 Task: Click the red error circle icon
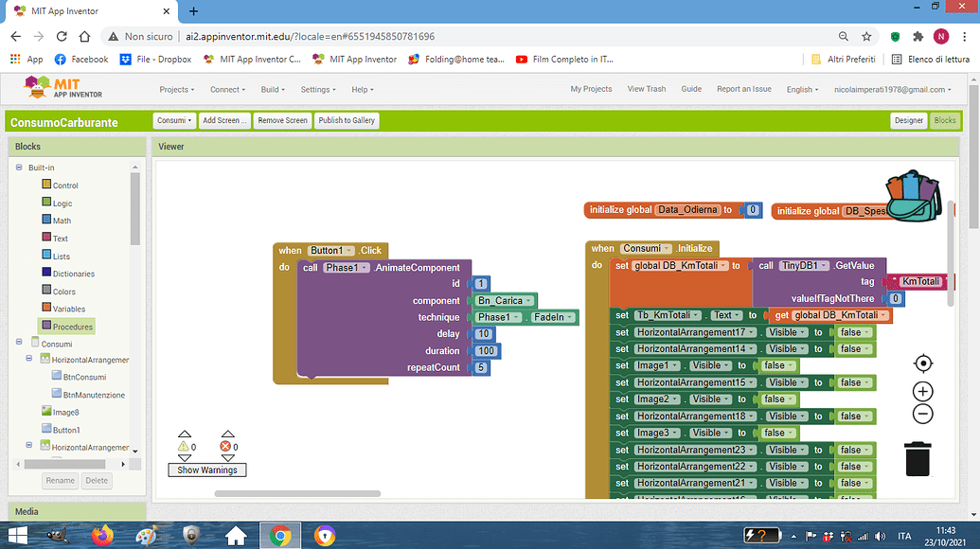click(225, 447)
